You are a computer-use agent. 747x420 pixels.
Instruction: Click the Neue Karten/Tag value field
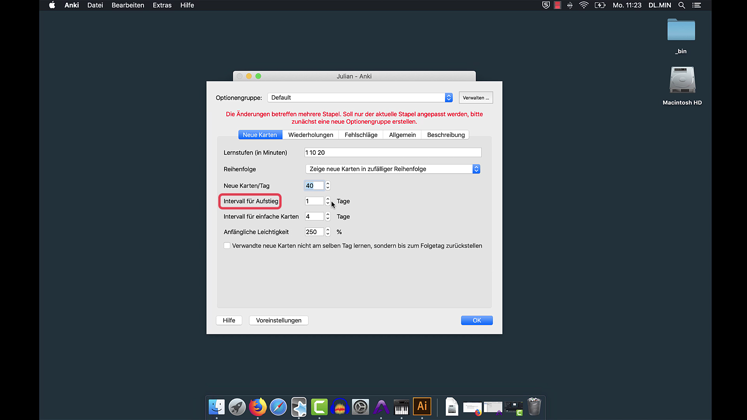coord(314,186)
